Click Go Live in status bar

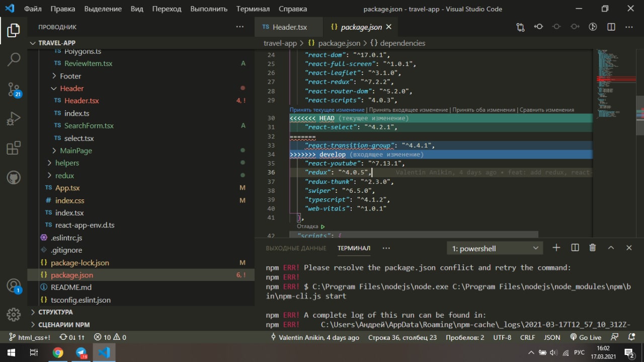point(585,337)
